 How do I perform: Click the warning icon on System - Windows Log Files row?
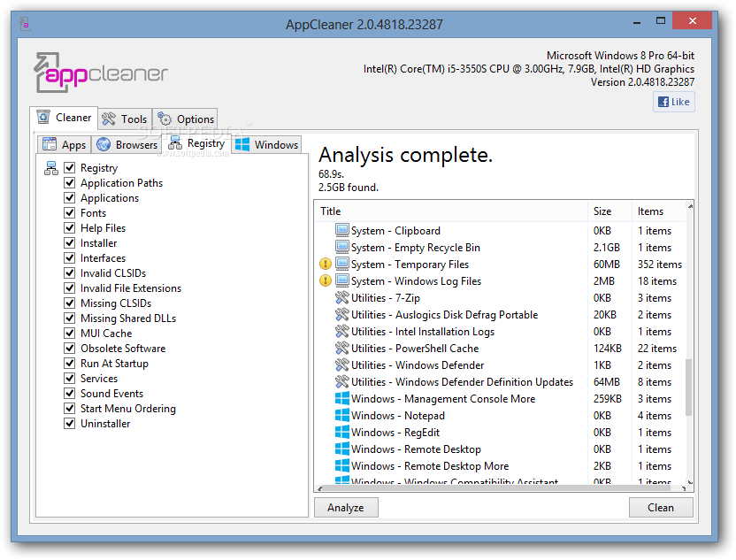326,280
